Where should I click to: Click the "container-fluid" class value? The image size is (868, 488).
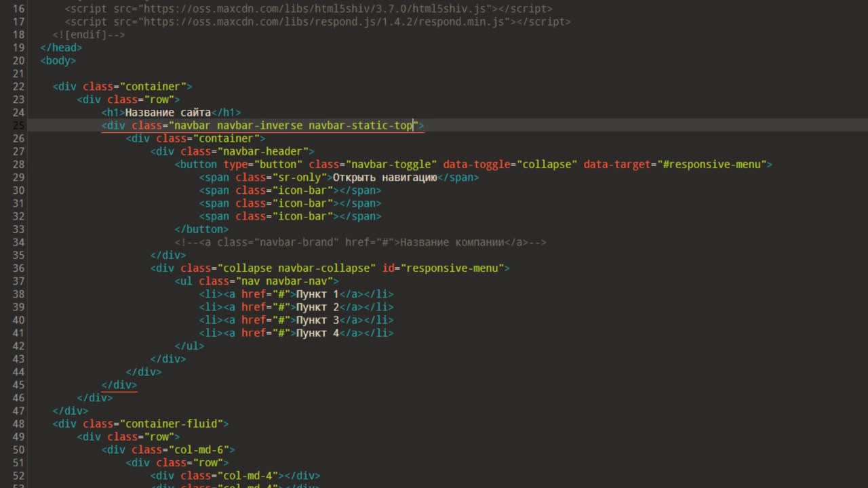pos(171,424)
